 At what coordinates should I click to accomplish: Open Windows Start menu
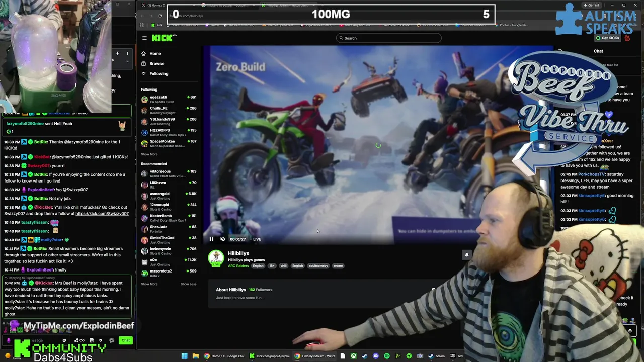click(x=185, y=356)
